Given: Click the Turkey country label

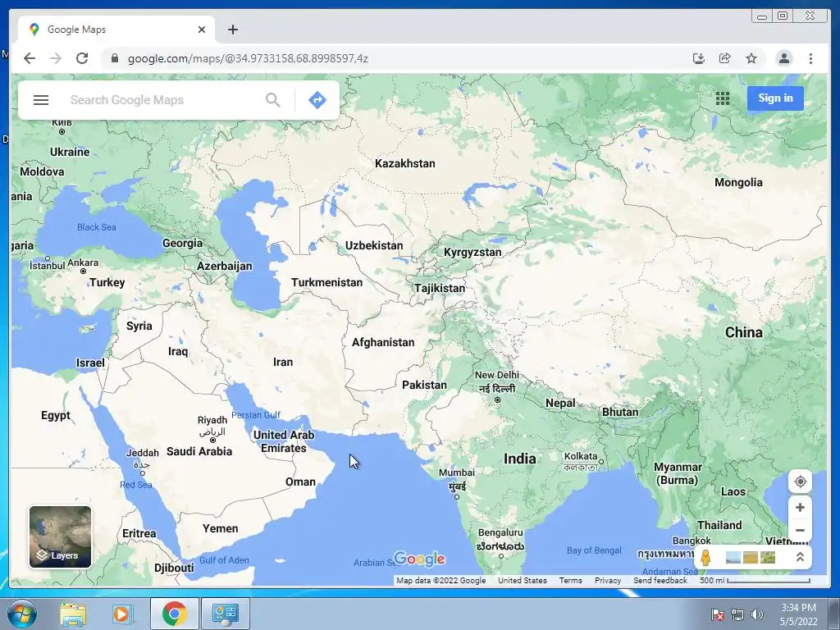Looking at the screenshot, I should tap(107, 282).
